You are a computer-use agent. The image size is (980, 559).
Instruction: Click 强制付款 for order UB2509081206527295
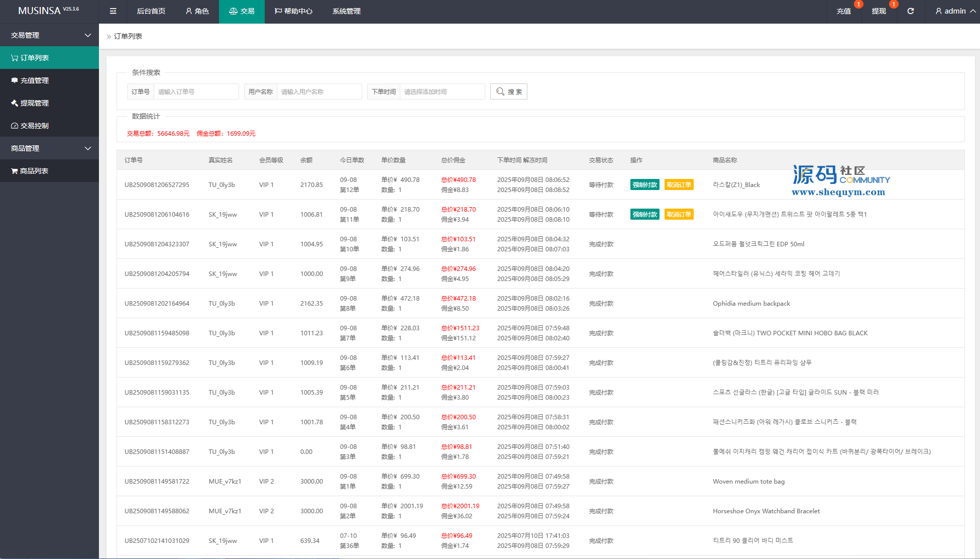(644, 185)
